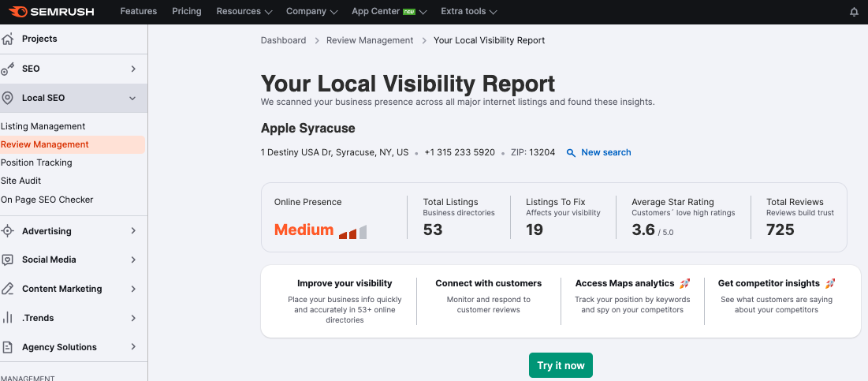
Task: Open the Extra tools dropdown
Action: (x=468, y=12)
